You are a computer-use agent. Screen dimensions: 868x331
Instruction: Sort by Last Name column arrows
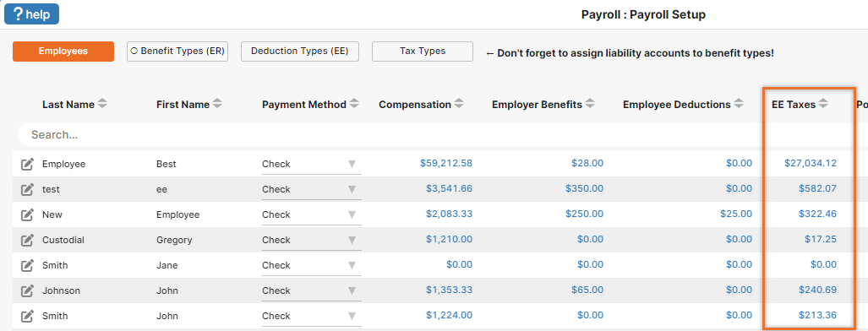(102, 104)
